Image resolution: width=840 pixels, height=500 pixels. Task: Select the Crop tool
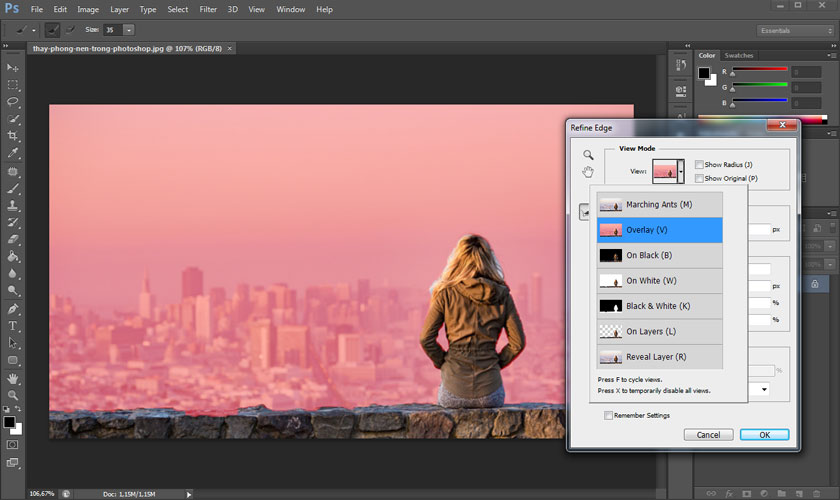13,136
